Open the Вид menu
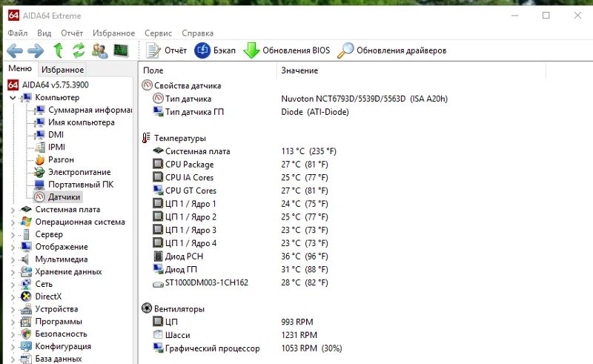The image size is (593, 364). pos(44,33)
